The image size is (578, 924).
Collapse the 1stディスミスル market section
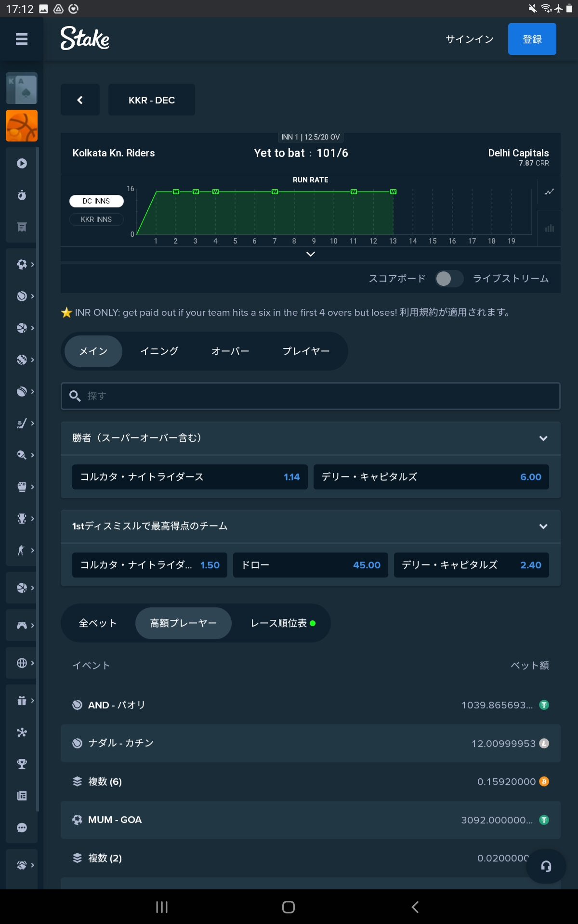click(x=543, y=526)
